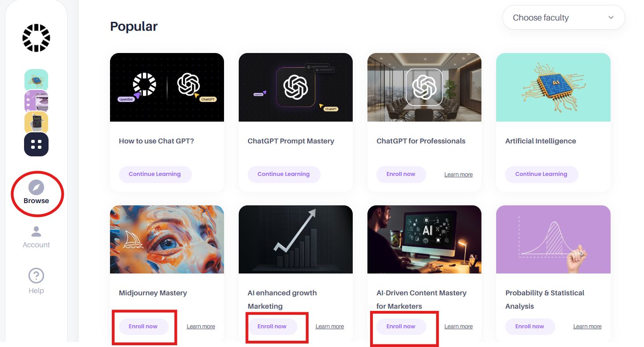The width and height of the screenshot is (644, 347).
Task: Enroll now in Midjourney Mastery
Action: click(143, 327)
